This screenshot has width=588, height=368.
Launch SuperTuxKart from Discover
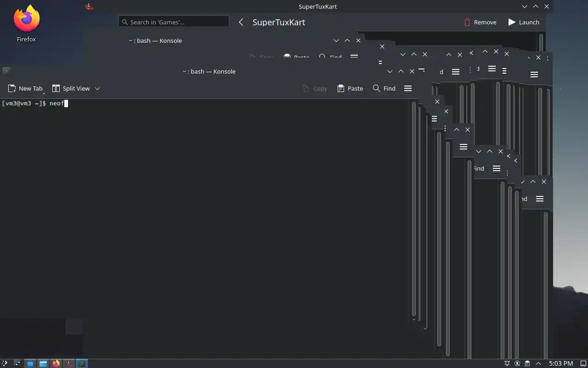coord(524,22)
